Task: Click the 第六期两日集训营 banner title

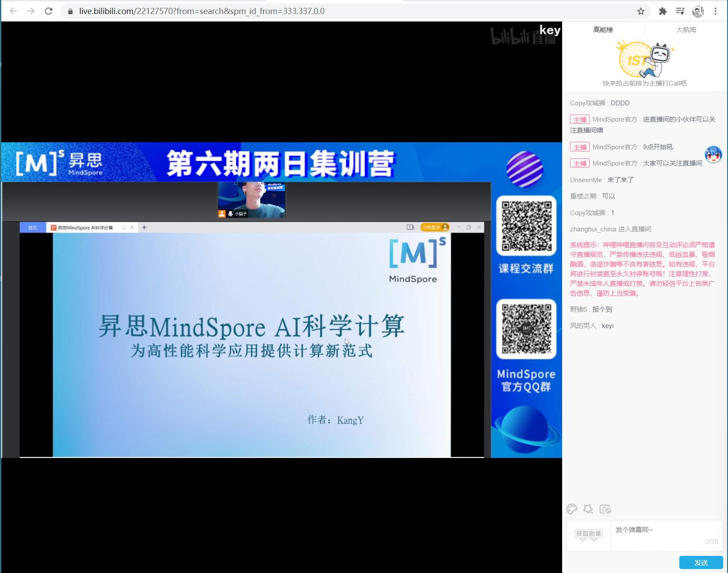Action: tap(281, 163)
